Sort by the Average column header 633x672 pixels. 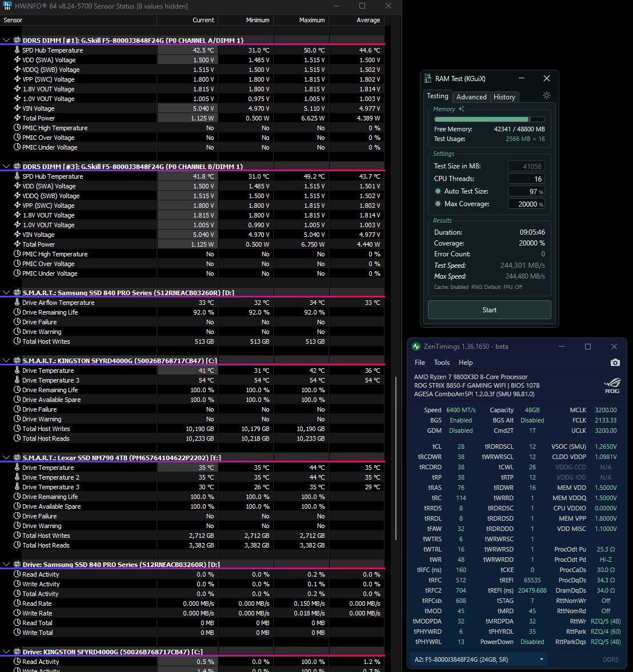(356, 20)
